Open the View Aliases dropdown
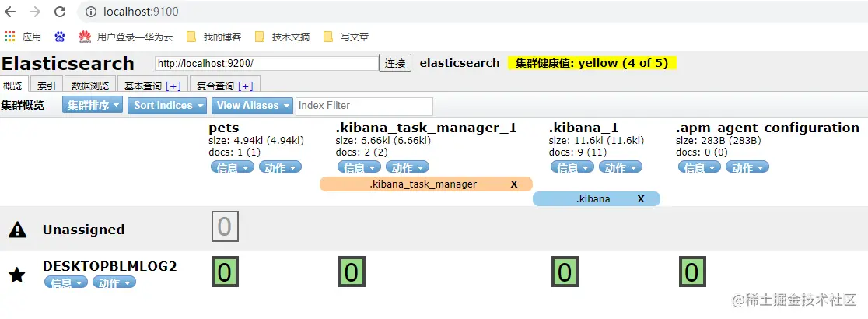Screen dimensions: 868x319 [252, 105]
